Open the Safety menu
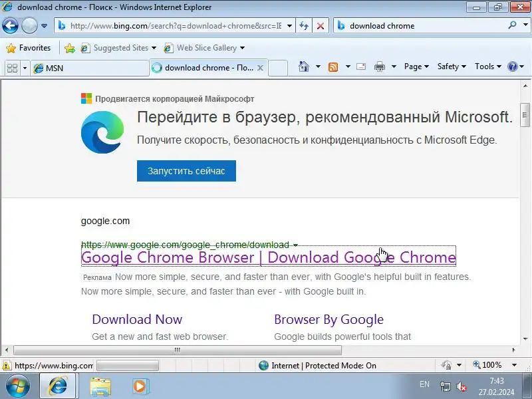 click(x=452, y=66)
